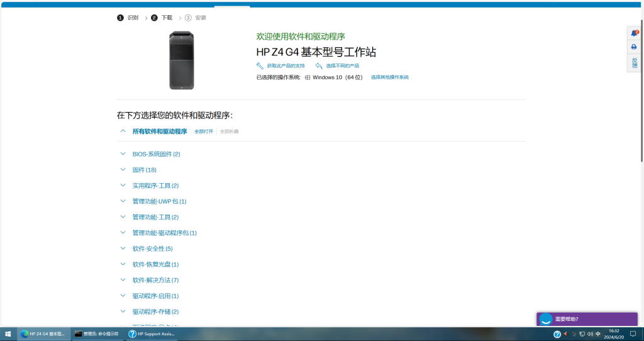Open the volume tray icon

click(590, 334)
